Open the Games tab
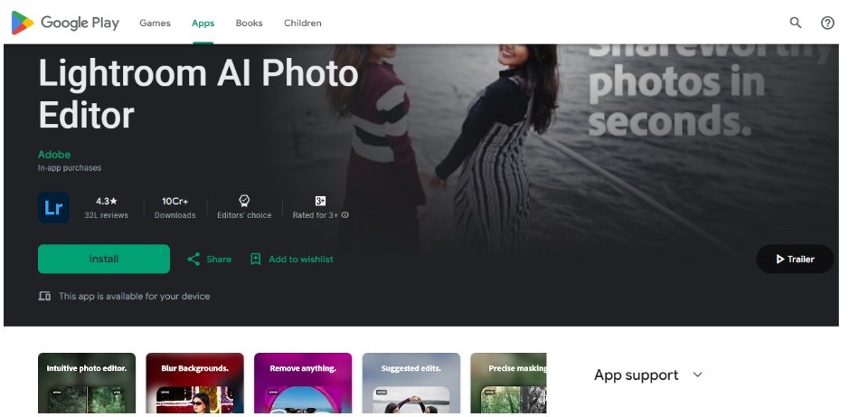This screenshot has height=417, width=868. point(155,24)
